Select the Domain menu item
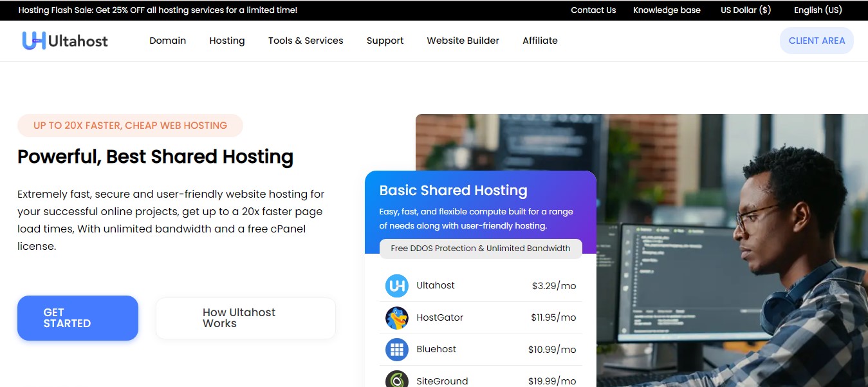Screen dimensions: 868x387 (x=167, y=41)
